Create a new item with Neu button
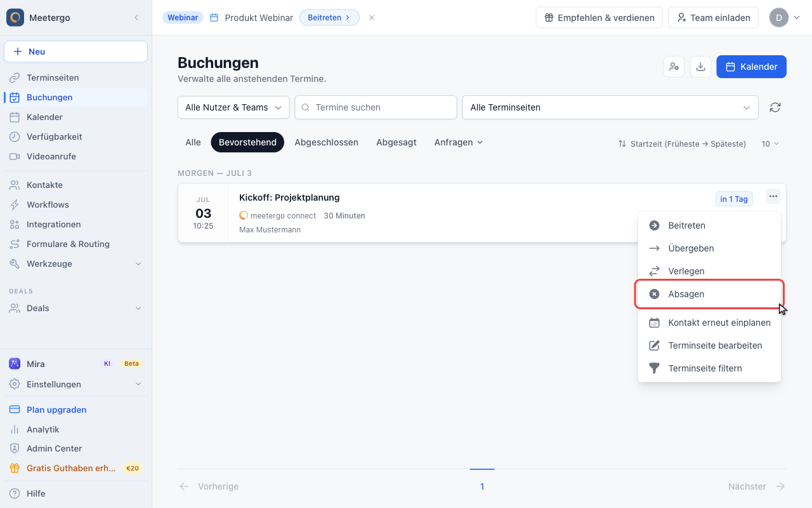 coord(75,51)
